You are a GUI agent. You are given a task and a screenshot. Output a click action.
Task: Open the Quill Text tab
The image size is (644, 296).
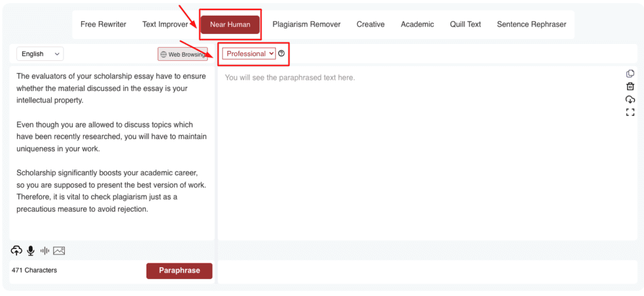(x=465, y=25)
